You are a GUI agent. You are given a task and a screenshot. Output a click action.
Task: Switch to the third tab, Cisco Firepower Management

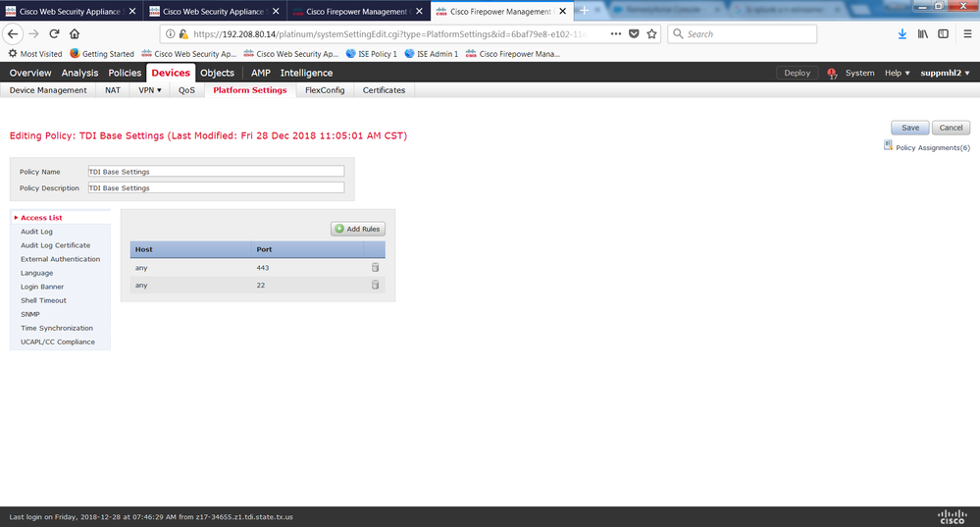[357, 11]
